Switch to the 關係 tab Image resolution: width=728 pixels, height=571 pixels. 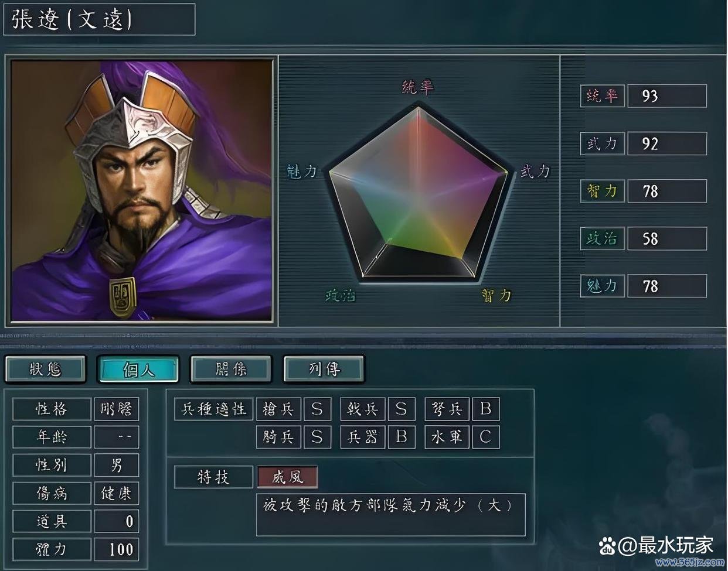tap(231, 369)
